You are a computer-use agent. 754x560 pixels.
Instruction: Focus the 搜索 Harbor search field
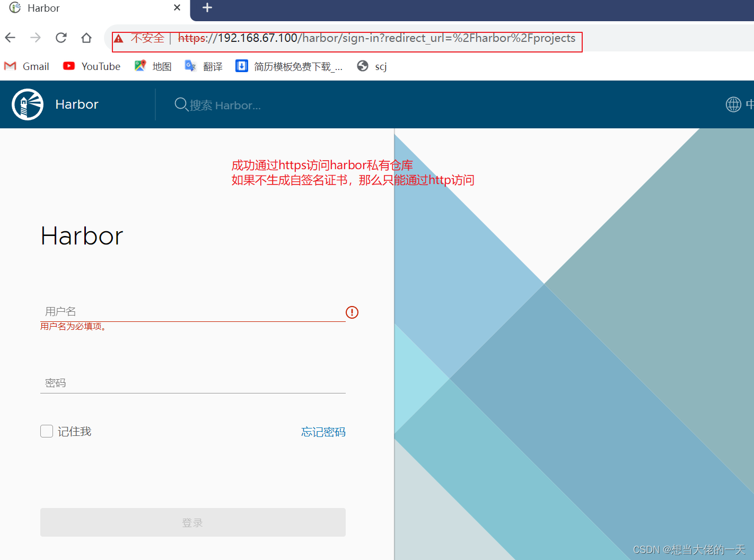[x=225, y=105]
